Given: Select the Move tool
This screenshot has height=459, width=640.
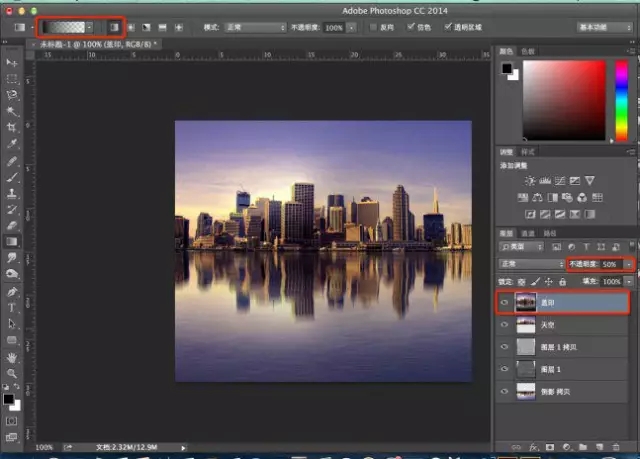Looking at the screenshot, I should (13, 63).
